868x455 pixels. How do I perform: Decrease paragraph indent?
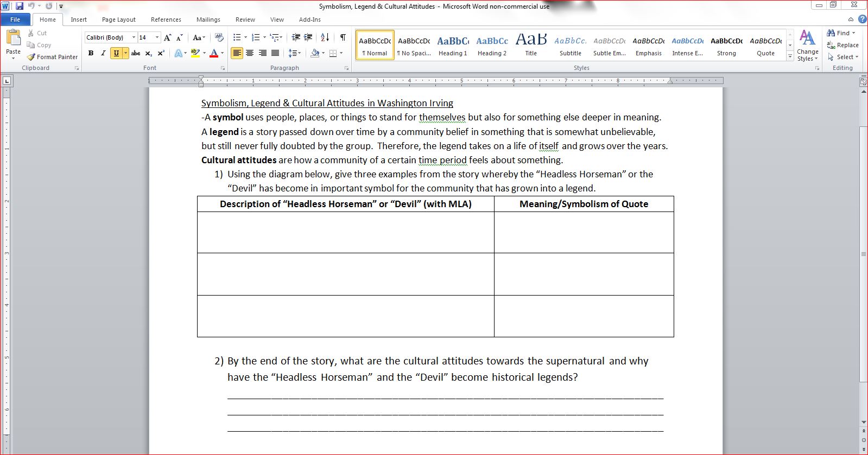[x=296, y=37]
